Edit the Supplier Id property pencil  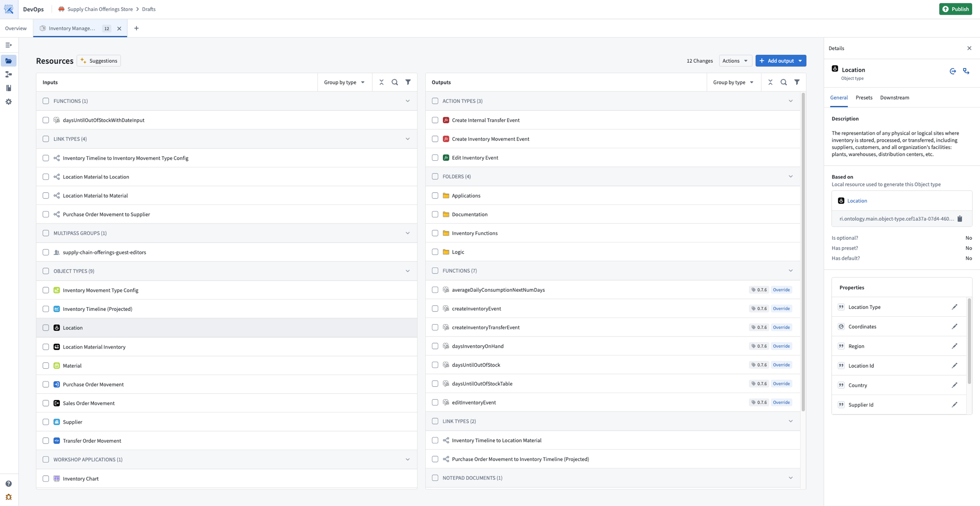(955, 405)
